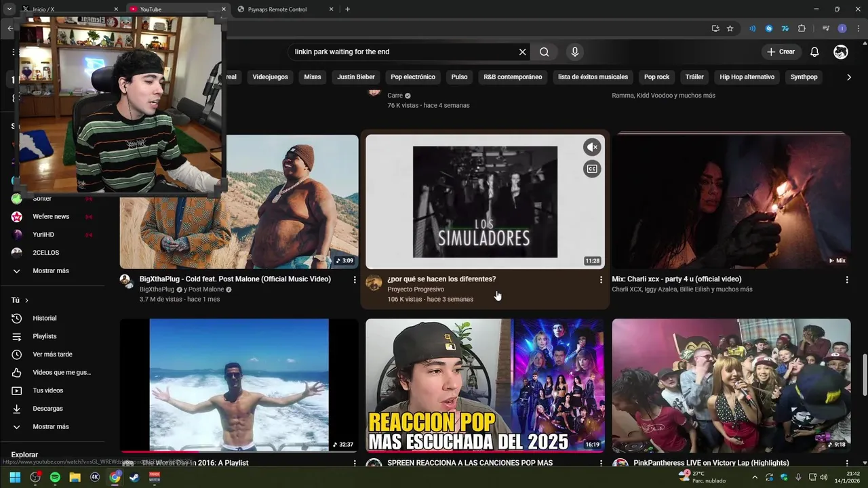Click the Crear button
The height and width of the screenshot is (488, 868).
click(x=781, y=52)
